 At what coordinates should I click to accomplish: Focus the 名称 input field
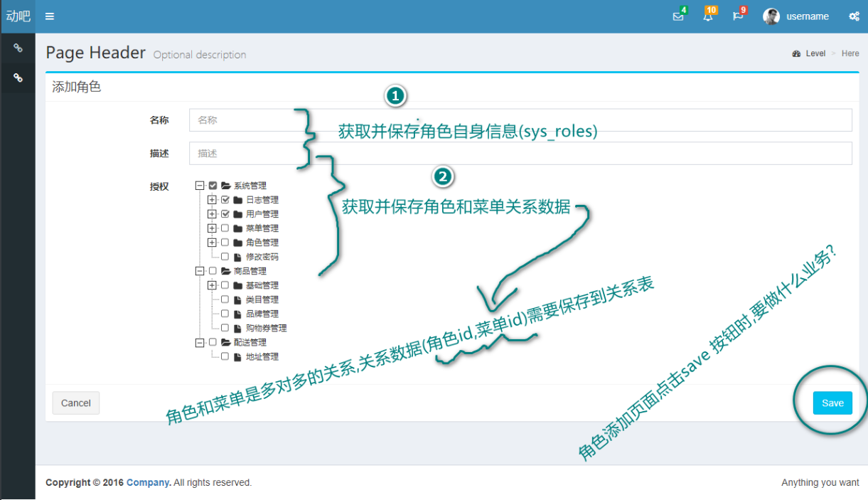[520, 120]
